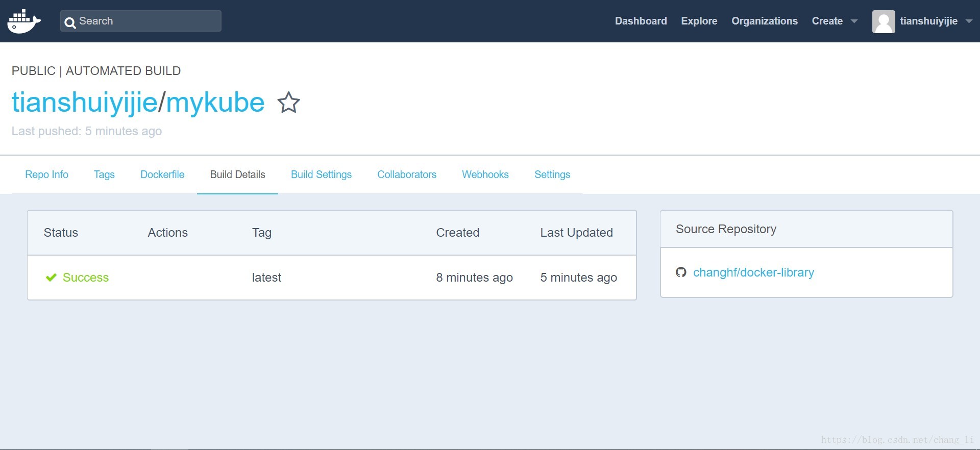Click the tianshuiyijie namespace link in title

84,103
